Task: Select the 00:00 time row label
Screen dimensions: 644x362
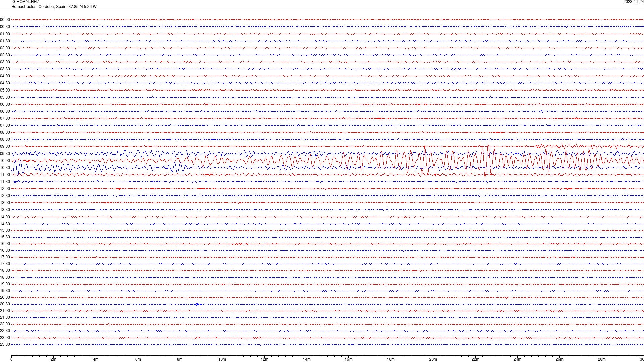Action: pyautogui.click(x=5, y=20)
